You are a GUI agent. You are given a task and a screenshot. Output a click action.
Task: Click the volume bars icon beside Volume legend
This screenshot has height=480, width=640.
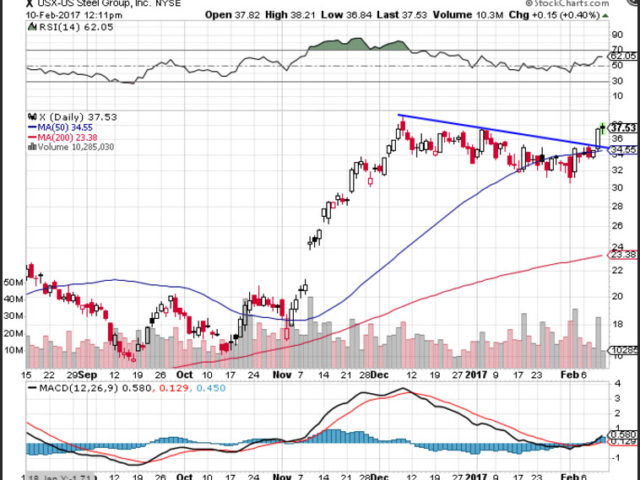point(32,147)
